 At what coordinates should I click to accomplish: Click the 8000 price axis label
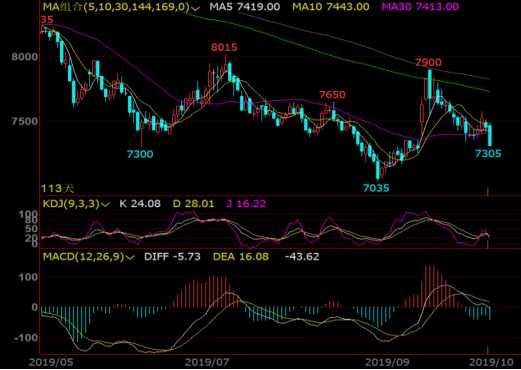click(x=25, y=57)
